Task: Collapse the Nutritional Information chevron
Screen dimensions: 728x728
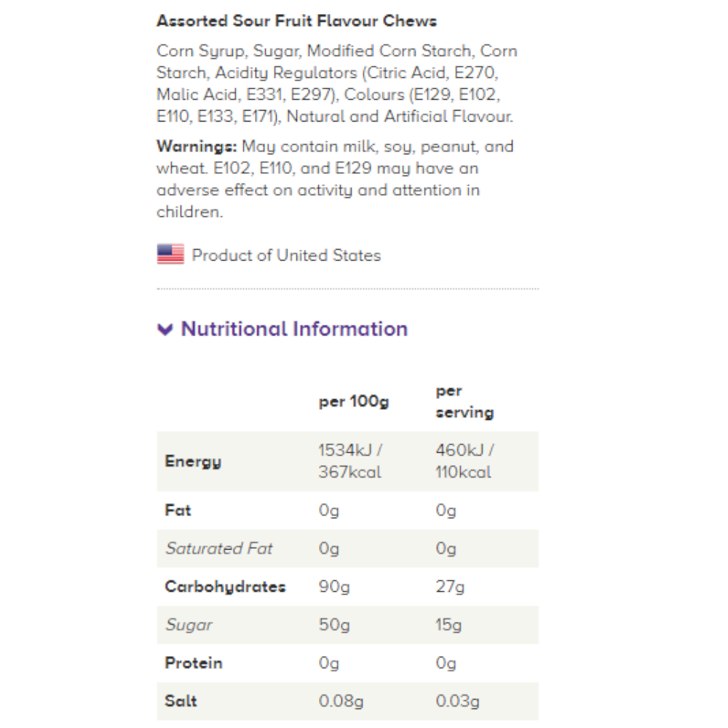Action: tap(165, 330)
